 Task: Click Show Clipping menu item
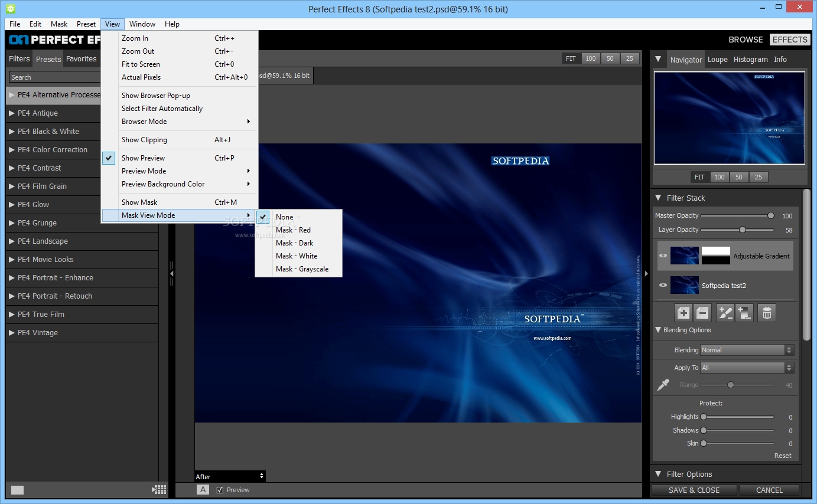[x=180, y=140]
